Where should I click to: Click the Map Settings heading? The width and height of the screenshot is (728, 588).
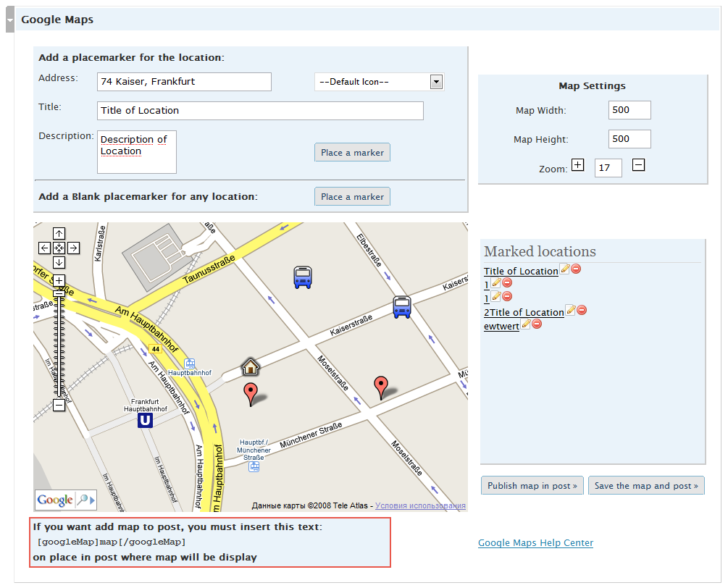tap(592, 86)
